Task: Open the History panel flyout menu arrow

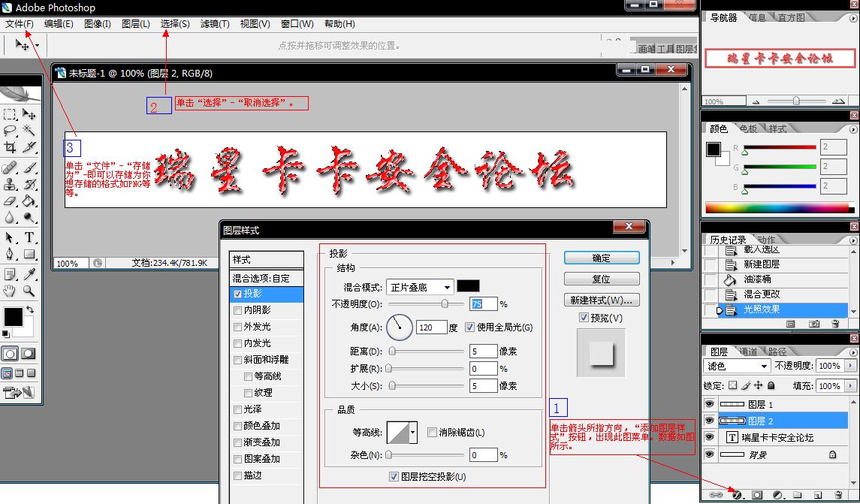Action: tap(853, 240)
